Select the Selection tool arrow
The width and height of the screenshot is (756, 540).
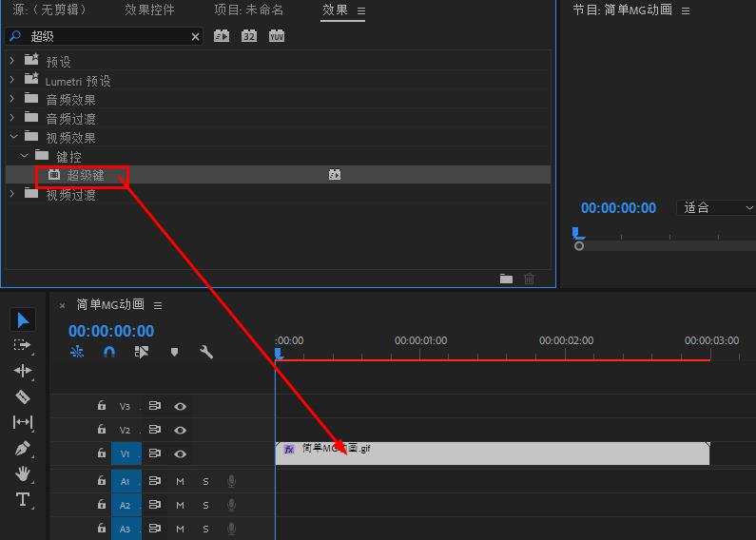[x=23, y=320]
